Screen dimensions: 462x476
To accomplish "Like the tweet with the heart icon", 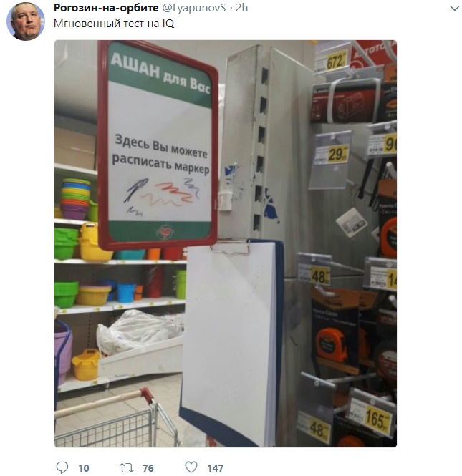I will (191, 467).
